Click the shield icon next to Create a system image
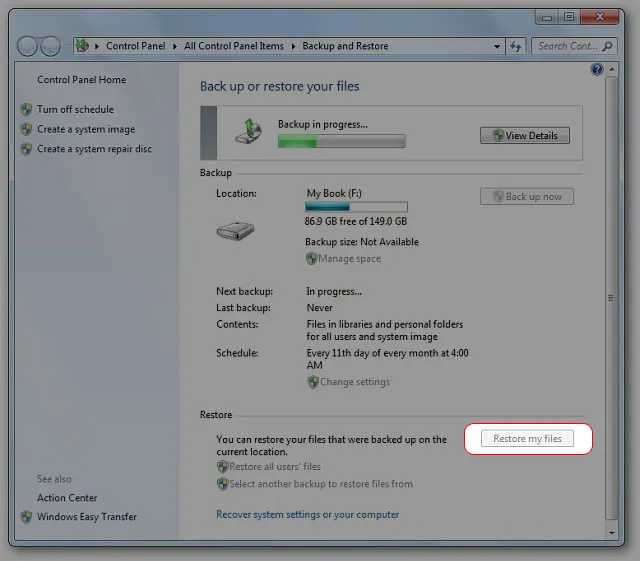This screenshot has height=561, width=640. click(26, 129)
